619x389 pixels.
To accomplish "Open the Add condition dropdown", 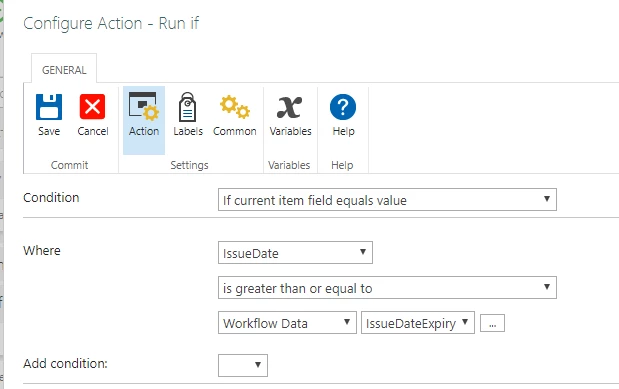I will [243, 365].
